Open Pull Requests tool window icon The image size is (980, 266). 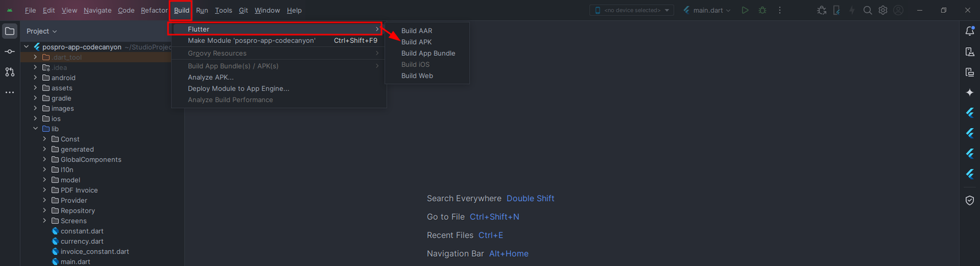(x=10, y=72)
